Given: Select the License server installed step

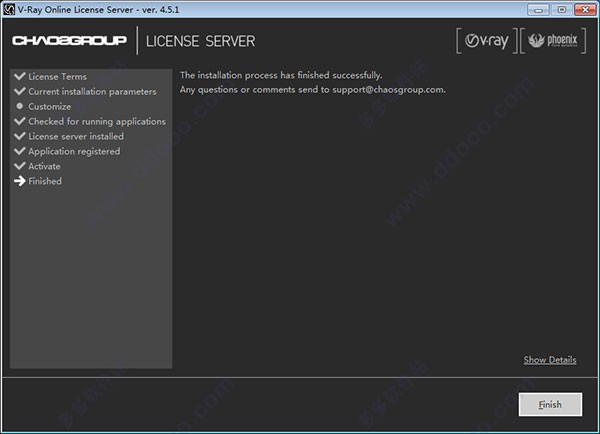Looking at the screenshot, I should point(76,136).
